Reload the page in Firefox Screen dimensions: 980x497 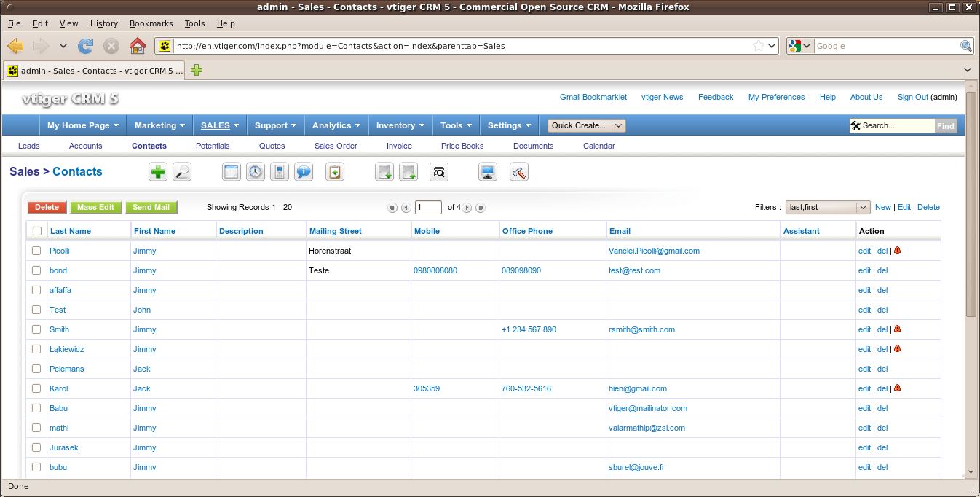(85, 46)
